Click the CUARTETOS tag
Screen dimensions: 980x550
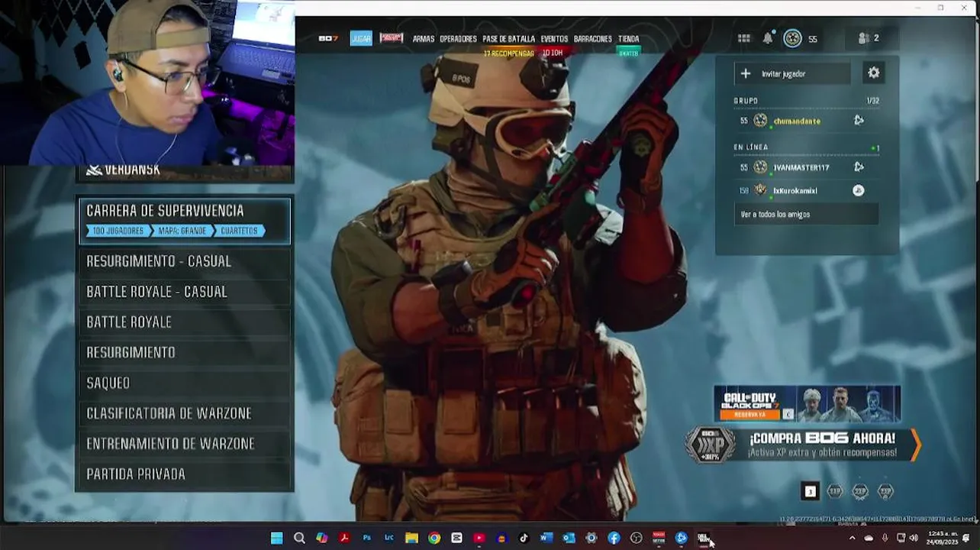239,231
